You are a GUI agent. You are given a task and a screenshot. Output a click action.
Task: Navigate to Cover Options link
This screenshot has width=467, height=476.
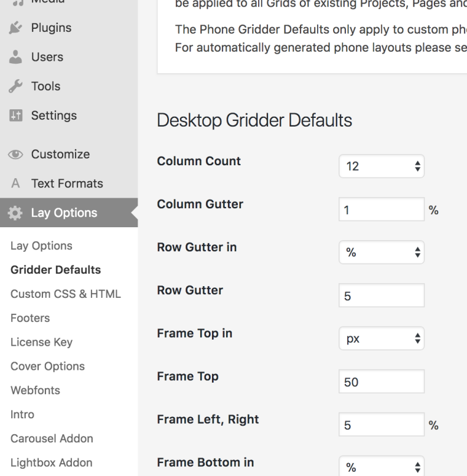coord(47,366)
